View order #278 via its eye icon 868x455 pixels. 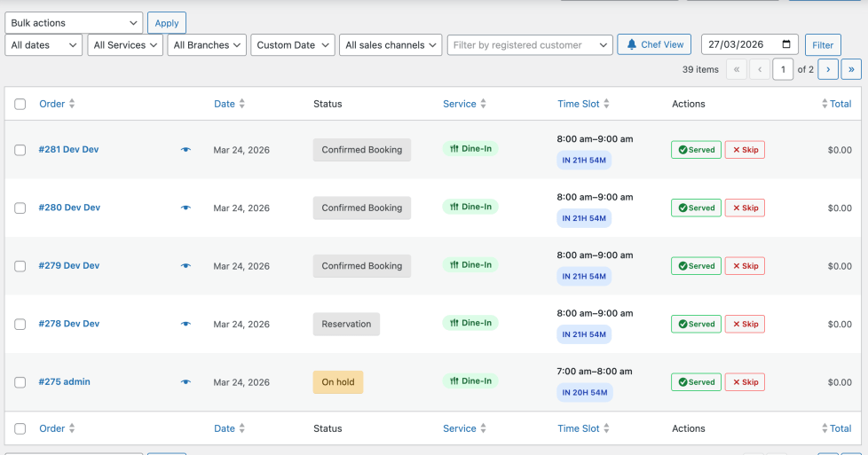coord(185,324)
